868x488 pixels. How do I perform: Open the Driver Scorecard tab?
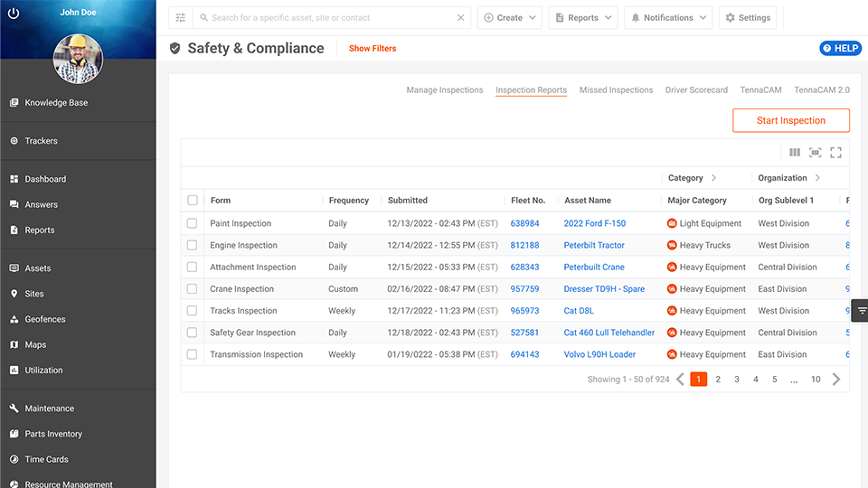click(696, 90)
